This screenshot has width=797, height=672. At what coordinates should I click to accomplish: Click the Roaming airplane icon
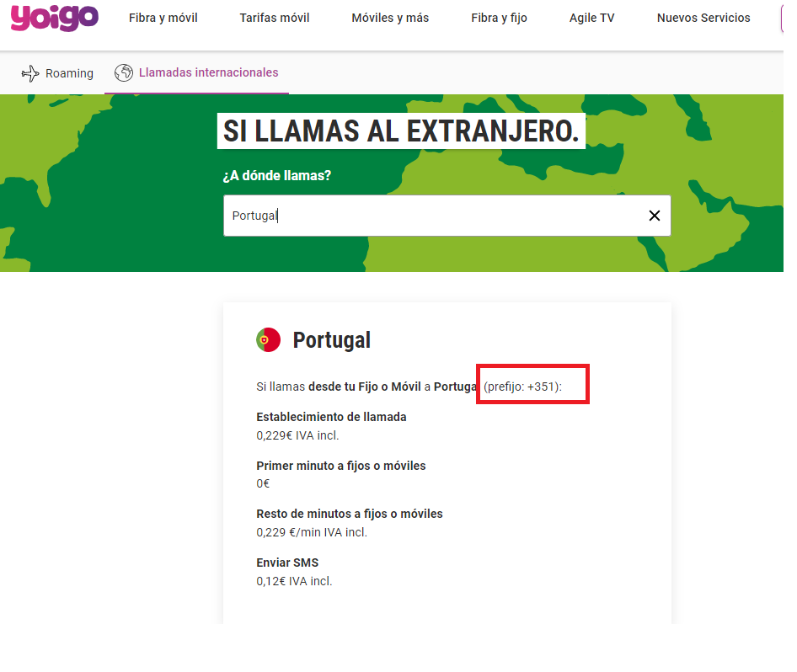[x=30, y=73]
